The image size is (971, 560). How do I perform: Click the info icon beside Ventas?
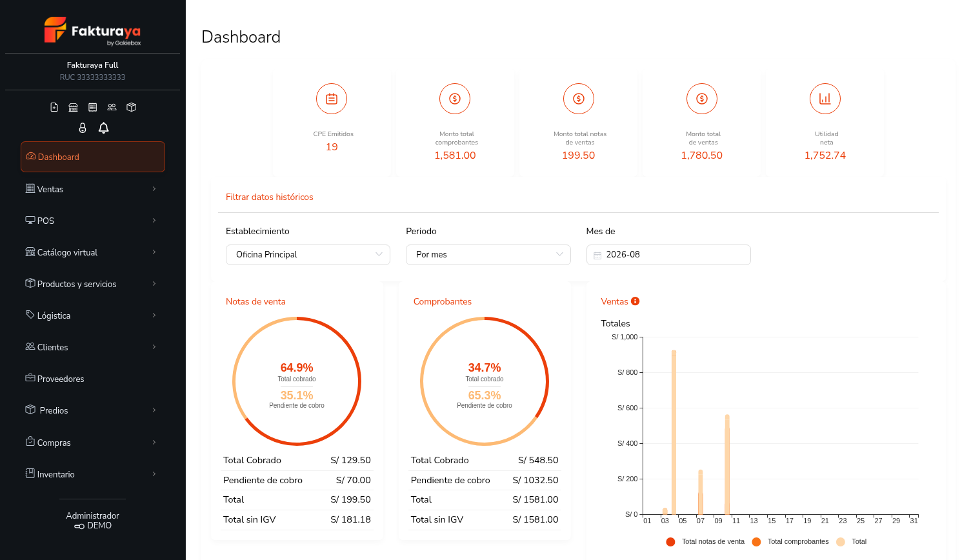coord(636,301)
